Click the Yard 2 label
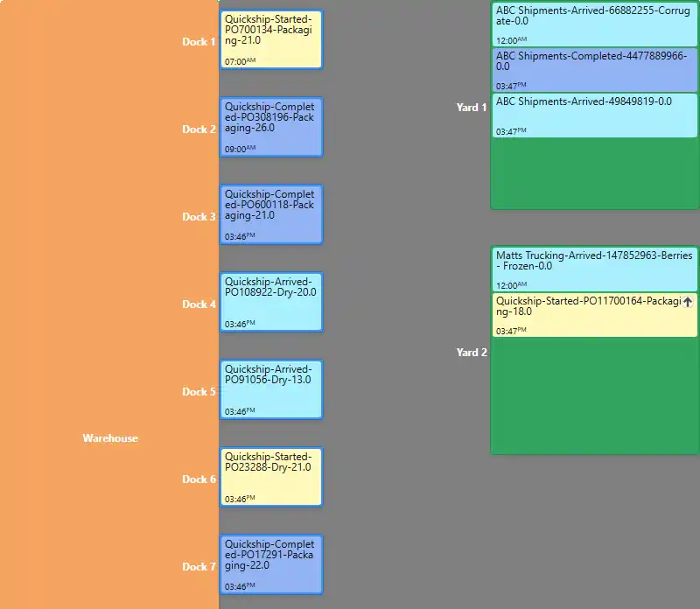This screenshot has height=609, width=700. tap(472, 353)
